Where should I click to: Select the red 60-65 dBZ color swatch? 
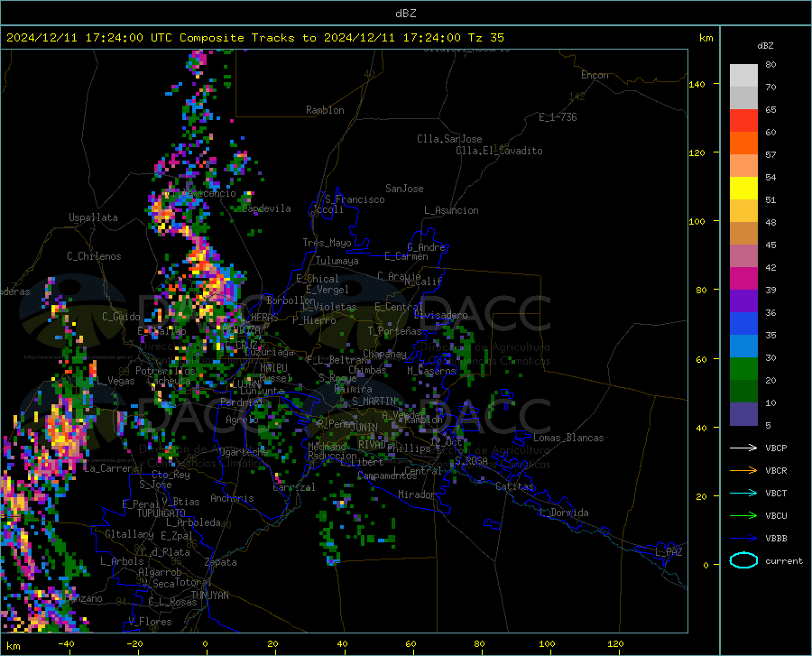(x=743, y=121)
